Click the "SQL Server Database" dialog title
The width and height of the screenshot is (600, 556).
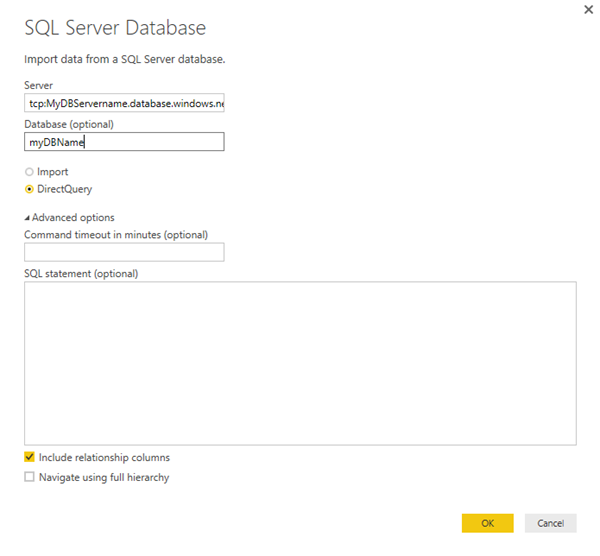pos(122,28)
